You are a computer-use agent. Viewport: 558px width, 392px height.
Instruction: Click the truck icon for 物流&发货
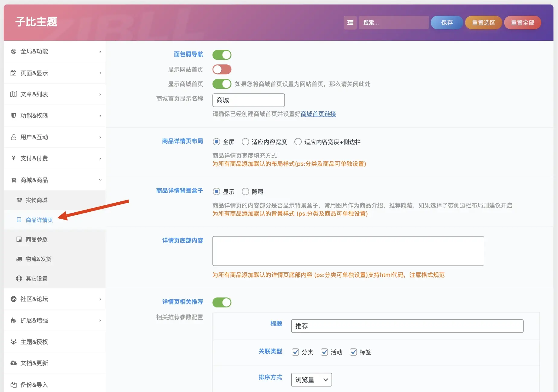[19, 259]
